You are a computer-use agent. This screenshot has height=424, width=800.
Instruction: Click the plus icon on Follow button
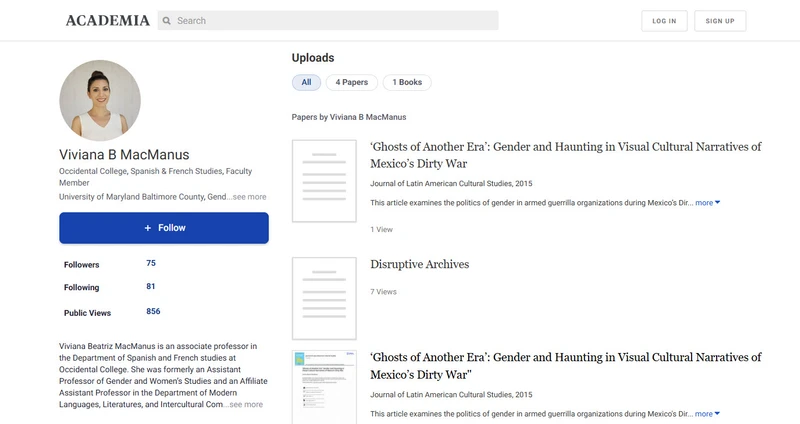pyautogui.click(x=147, y=228)
